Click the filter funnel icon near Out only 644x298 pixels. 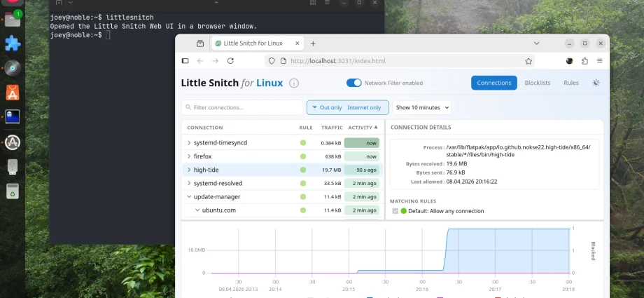[314, 107]
